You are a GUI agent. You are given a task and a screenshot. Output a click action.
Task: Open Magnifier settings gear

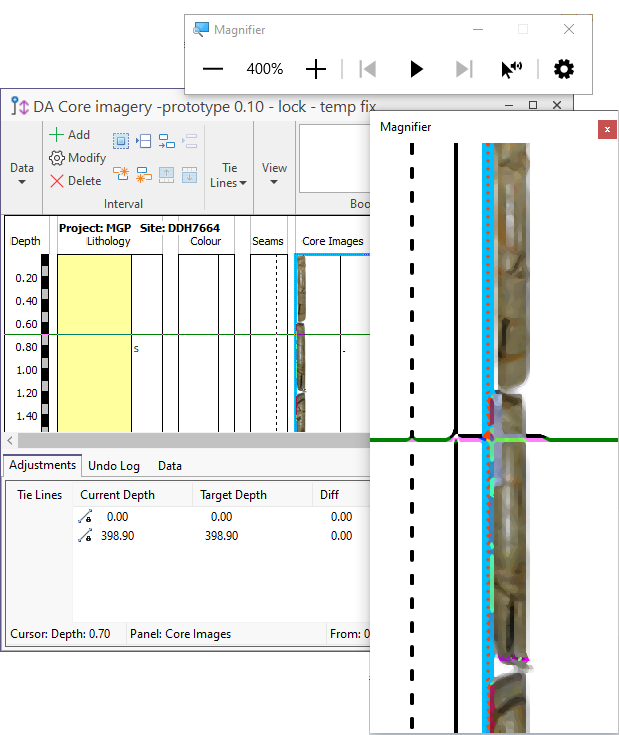[x=564, y=69]
